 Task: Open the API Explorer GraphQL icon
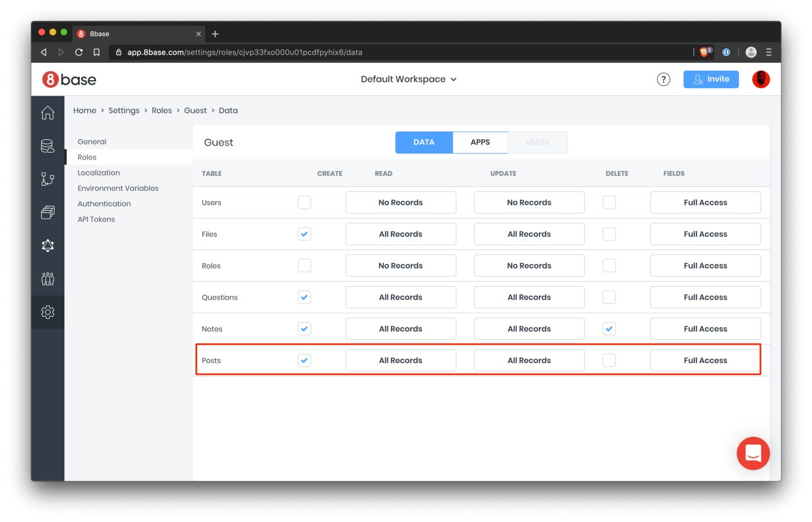[x=48, y=245]
